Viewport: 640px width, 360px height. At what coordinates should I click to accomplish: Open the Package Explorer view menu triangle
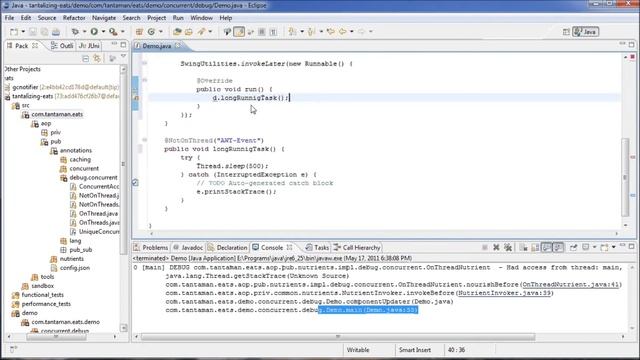coord(124,57)
